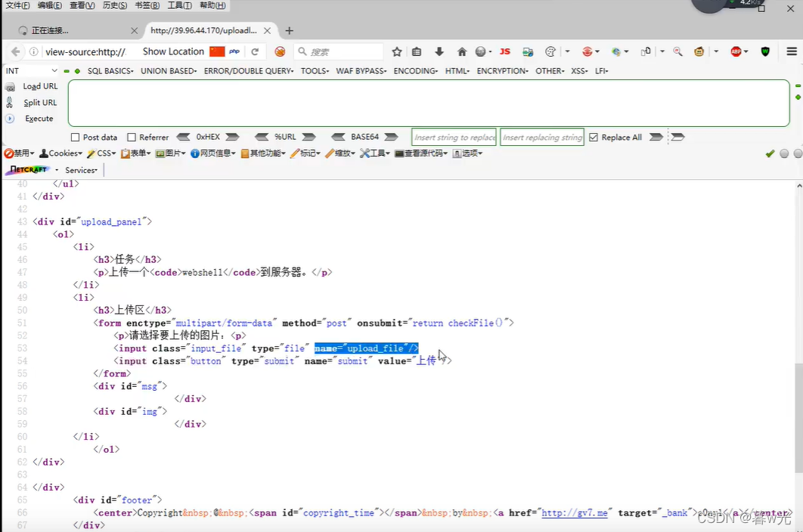The image size is (803, 532).
Task: Click the site info icon in address bar
Action: pyautogui.click(x=34, y=51)
